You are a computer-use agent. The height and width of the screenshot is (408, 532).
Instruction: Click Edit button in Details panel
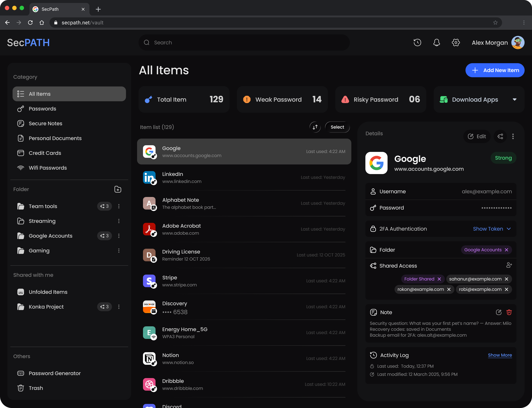click(x=477, y=136)
